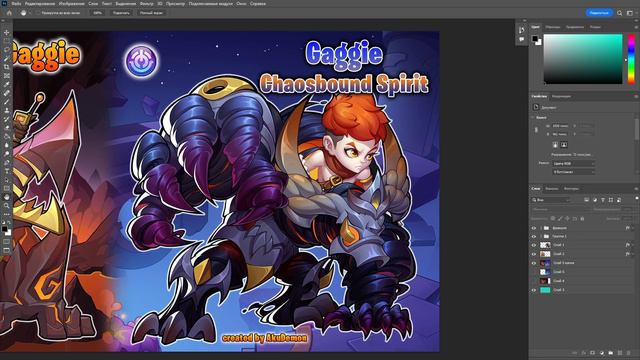Viewport: 640px width, 360px height.
Task: Open the Файл menu
Action: click(16, 4)
